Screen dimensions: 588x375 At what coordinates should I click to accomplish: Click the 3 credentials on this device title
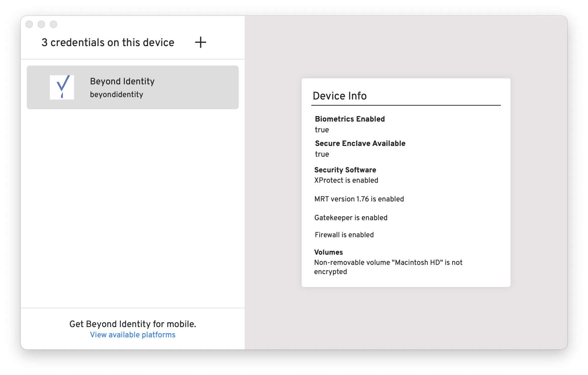click(108, 42)
